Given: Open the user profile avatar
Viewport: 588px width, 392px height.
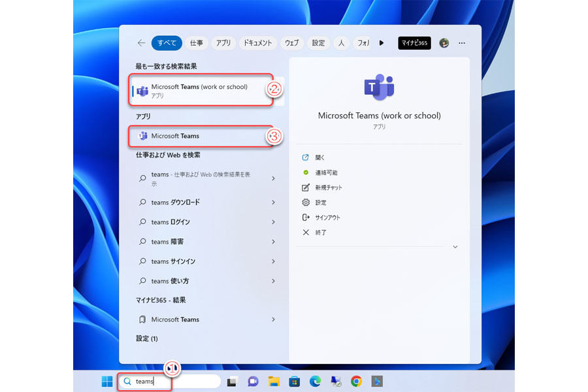Looking at the screenshot, I should [444, 43].
